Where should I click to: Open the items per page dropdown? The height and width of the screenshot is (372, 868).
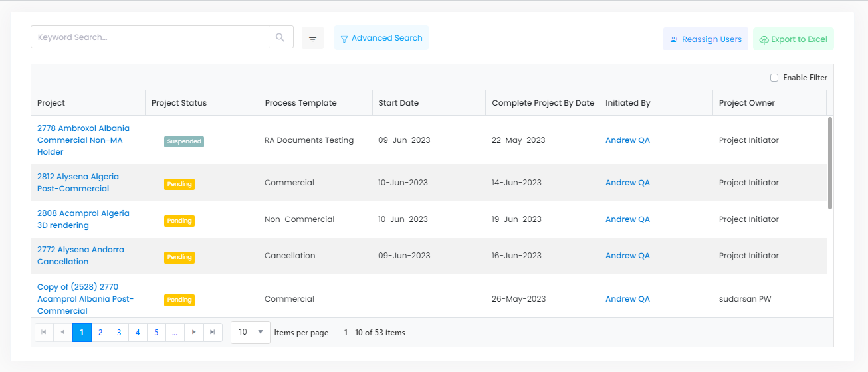tap(251, 332)
